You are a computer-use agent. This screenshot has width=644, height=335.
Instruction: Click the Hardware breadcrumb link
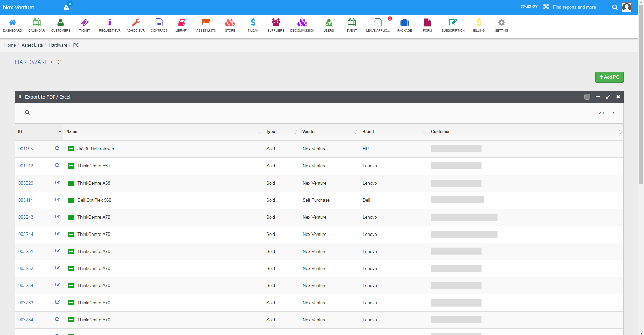pyautogui.click(x=58, y=45)
